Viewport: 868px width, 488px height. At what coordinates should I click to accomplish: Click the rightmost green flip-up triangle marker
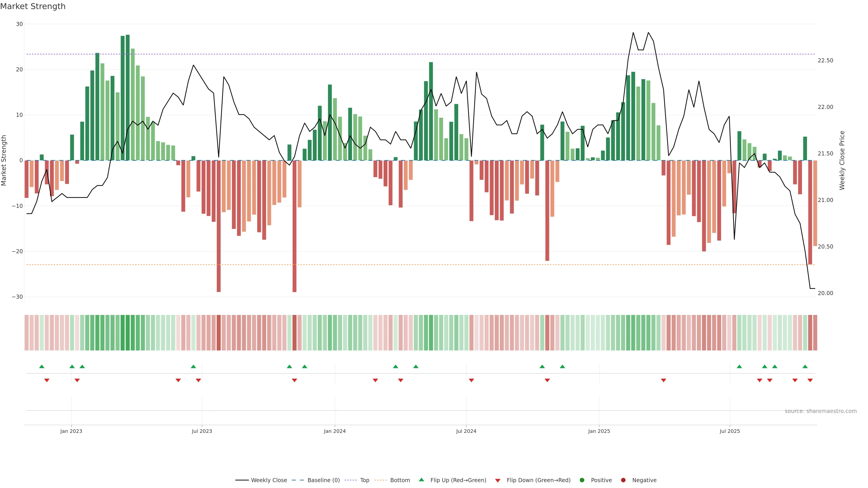[x=805, y=366]
